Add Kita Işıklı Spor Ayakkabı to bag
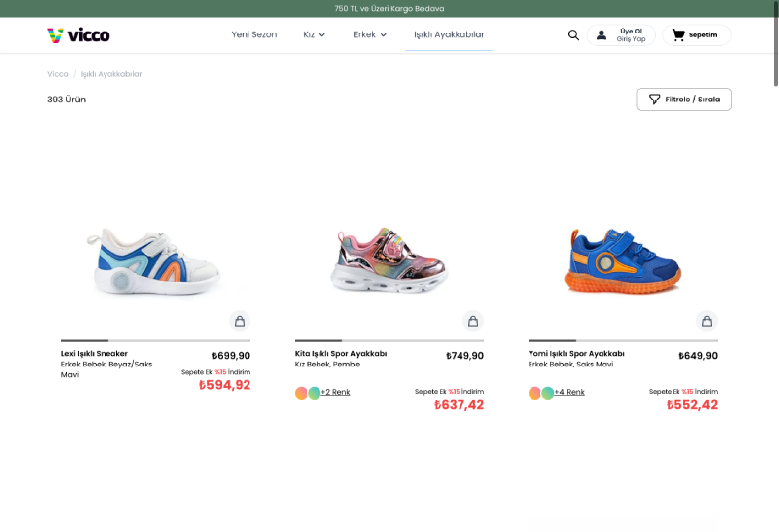 [x=473, y=321]
